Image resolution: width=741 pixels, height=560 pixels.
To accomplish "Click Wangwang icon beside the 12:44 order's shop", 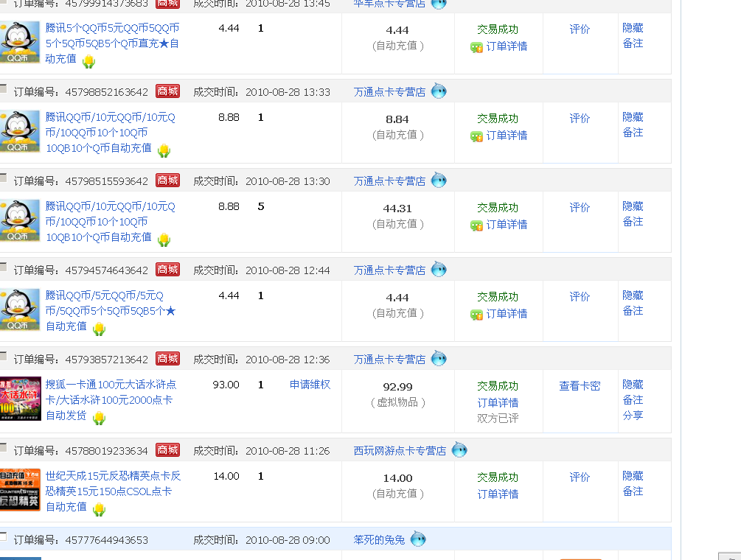I will pyautogui.click(x=439, y=269).
